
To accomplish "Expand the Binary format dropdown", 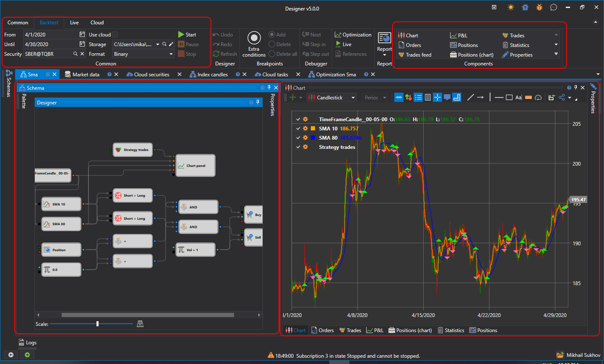I will 143,54.
